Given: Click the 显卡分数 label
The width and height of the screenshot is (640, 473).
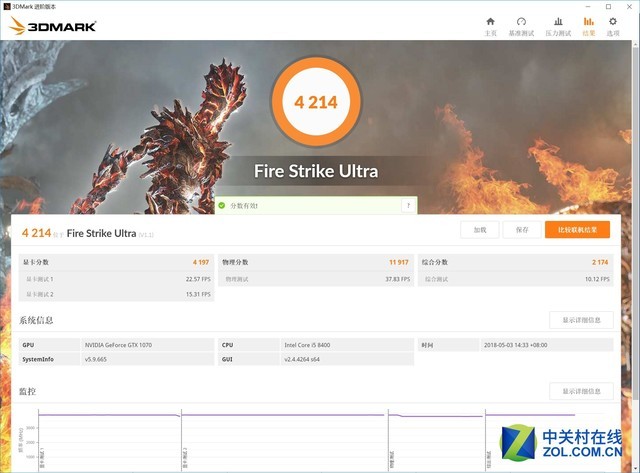Looking at the screenshot, I should [x=36, y=262].
